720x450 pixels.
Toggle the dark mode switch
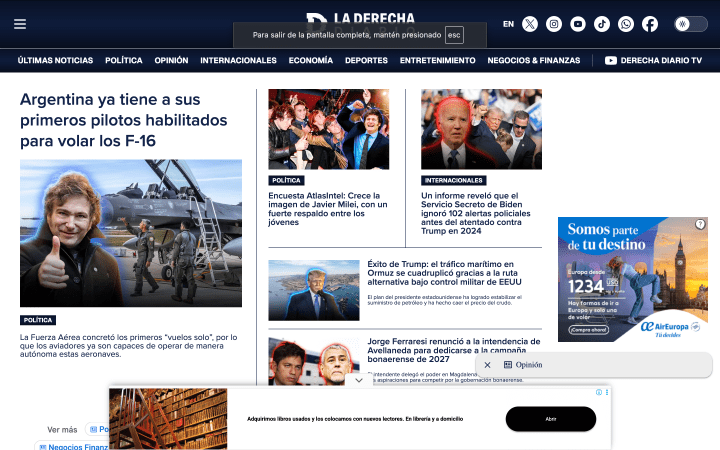[x=691, y=24]
